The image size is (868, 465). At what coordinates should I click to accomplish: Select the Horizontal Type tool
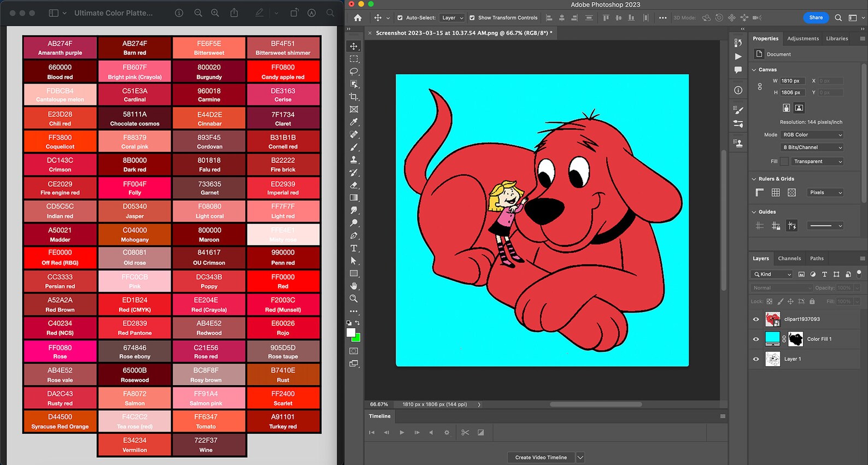point(354,248)
